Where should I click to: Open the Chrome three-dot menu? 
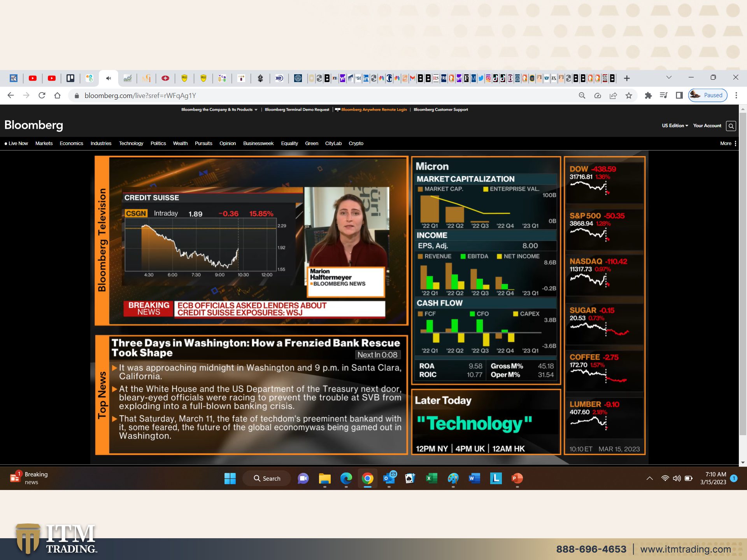point(736,95)
